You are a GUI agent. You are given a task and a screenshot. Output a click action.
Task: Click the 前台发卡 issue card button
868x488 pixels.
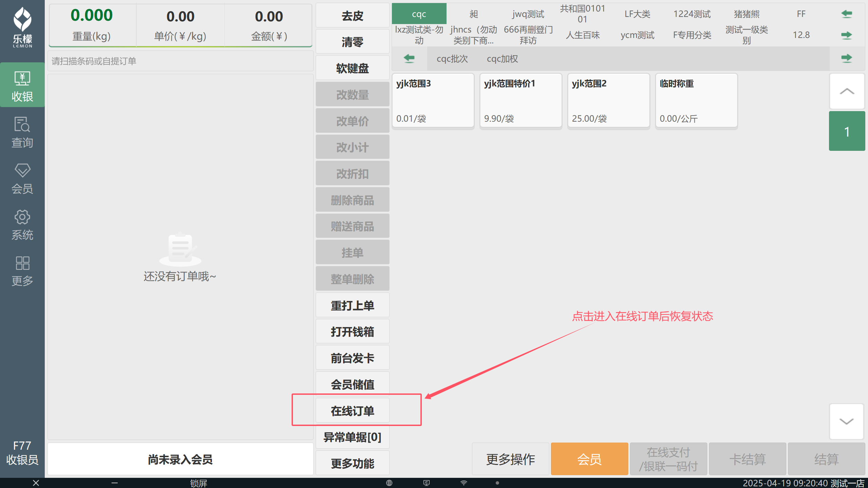tap(353, 358)
